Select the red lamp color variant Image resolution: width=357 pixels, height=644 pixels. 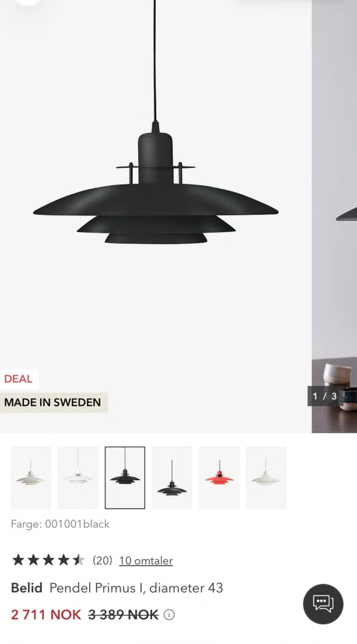219,478
